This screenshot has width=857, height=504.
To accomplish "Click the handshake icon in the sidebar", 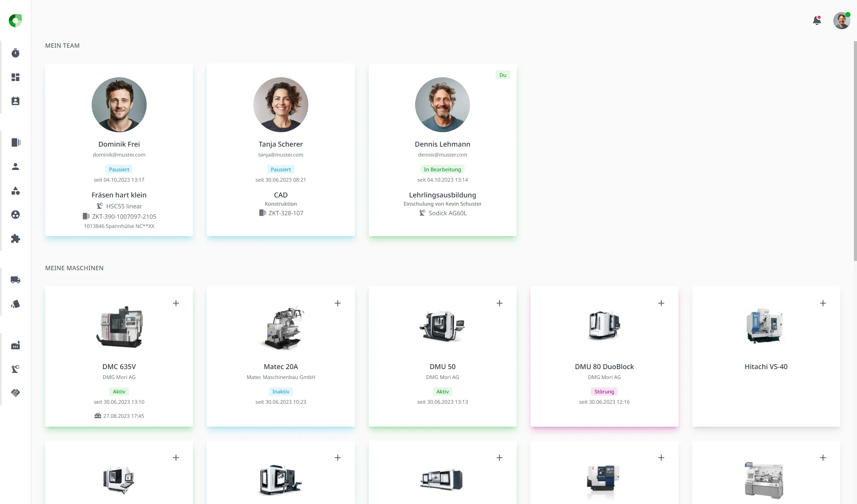I will pyautogui.click(x=15, y=393).
